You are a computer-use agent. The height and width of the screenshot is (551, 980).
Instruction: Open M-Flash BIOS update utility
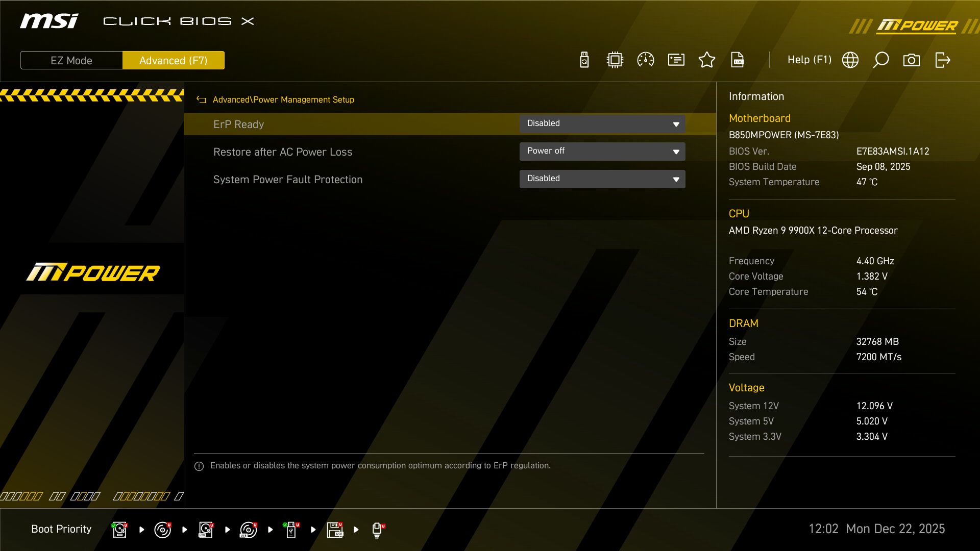click(x=584, y=60)
